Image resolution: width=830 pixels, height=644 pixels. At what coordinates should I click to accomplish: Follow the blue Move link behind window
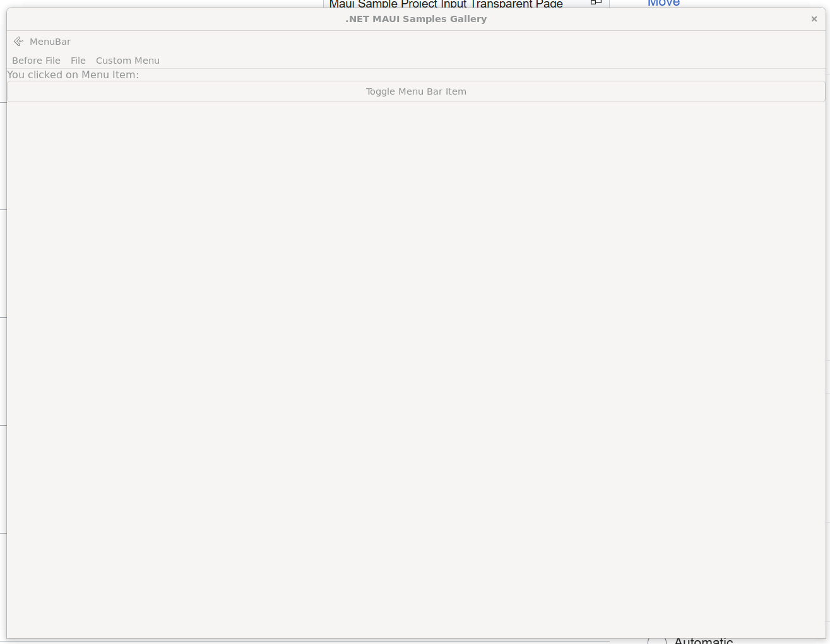[x=663, y=3]
